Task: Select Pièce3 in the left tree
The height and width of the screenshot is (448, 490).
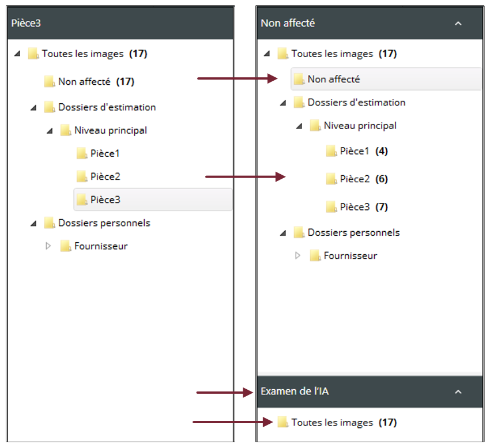Action: click(105, 200)
